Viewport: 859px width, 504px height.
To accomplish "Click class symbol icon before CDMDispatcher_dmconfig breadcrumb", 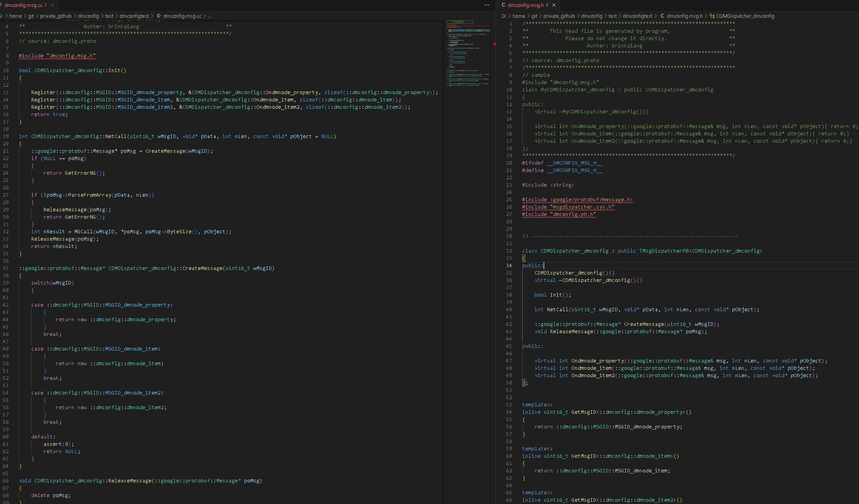I will [x=712, y=16].
